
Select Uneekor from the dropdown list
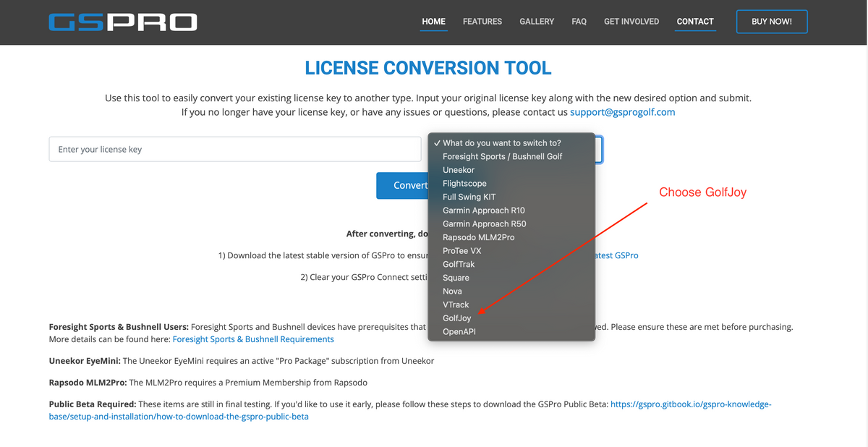tap(511, 170)
